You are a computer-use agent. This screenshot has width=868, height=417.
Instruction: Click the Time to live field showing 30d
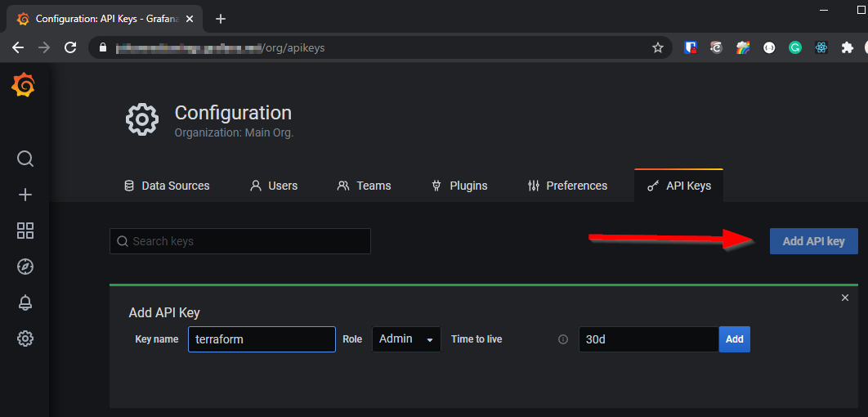(x=649, y=339)
